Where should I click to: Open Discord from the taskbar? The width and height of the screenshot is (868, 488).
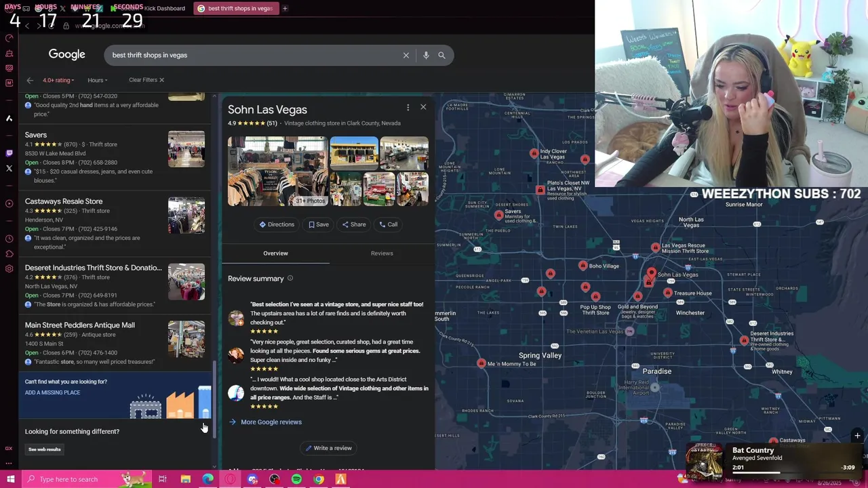pyautogui.click(x=252, y=479)
